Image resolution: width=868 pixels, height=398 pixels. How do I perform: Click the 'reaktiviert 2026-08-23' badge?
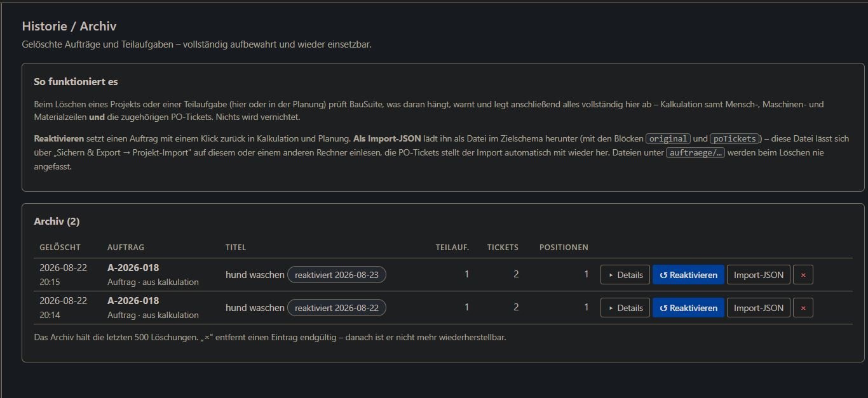337,275
